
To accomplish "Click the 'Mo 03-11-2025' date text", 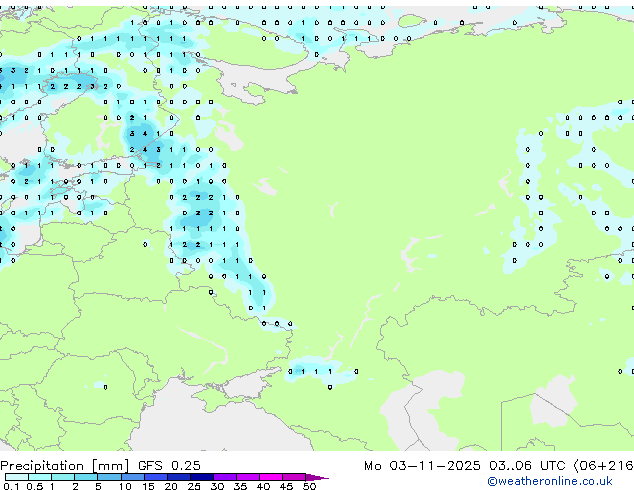I will coord(422,466).
